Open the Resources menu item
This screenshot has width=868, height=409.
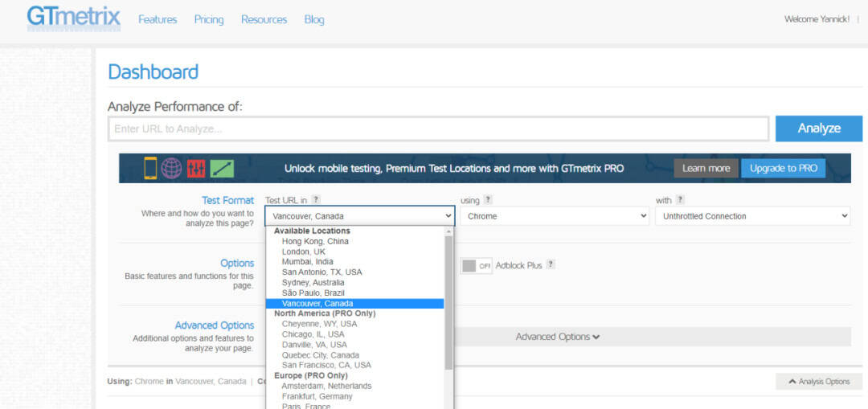[x=264, y=20]
